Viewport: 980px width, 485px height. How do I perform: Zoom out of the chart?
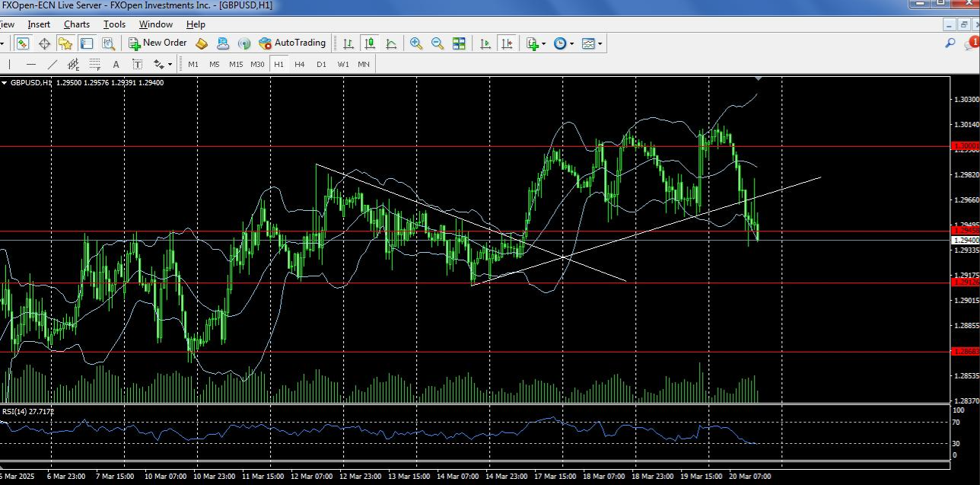(x=437, y=43)
